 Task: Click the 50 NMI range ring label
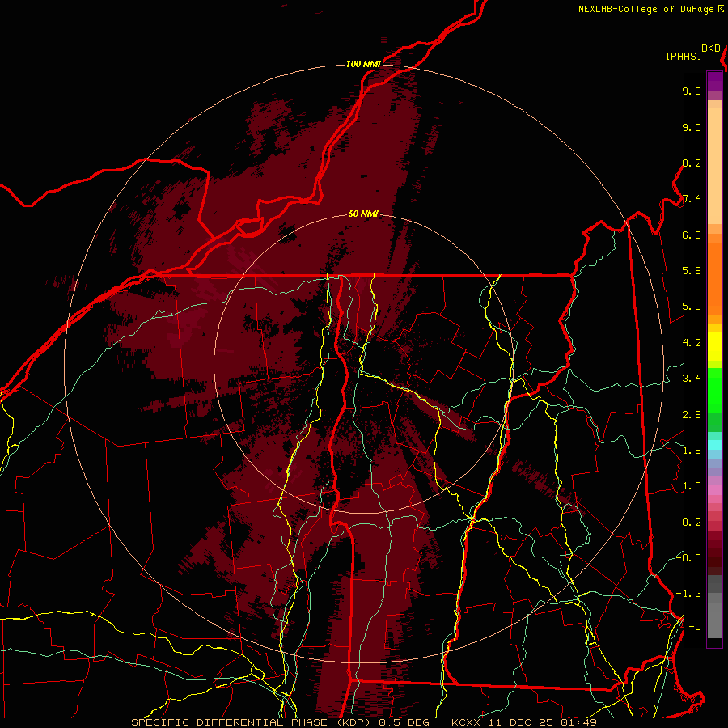pyautogui.click(x=363, y=214)
